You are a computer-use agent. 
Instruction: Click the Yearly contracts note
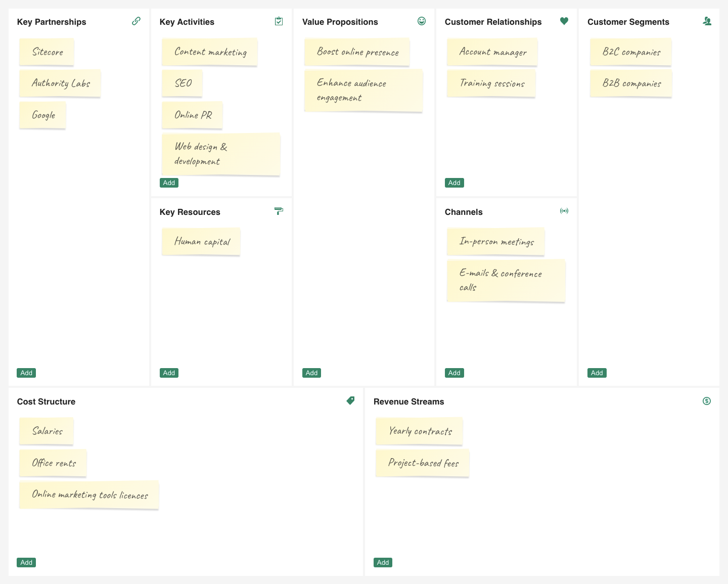click(419, 431)
